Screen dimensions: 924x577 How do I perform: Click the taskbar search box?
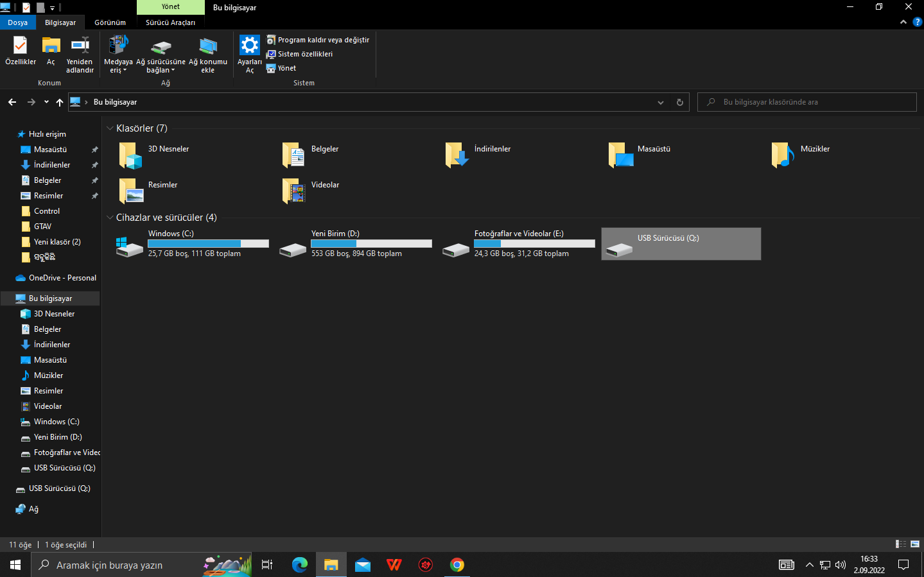tap(141, 565)
